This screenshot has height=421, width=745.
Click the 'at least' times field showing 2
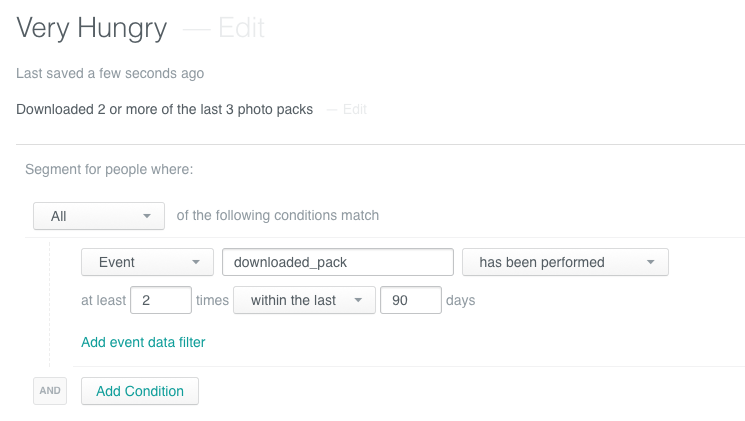click(x=161, y=300)
